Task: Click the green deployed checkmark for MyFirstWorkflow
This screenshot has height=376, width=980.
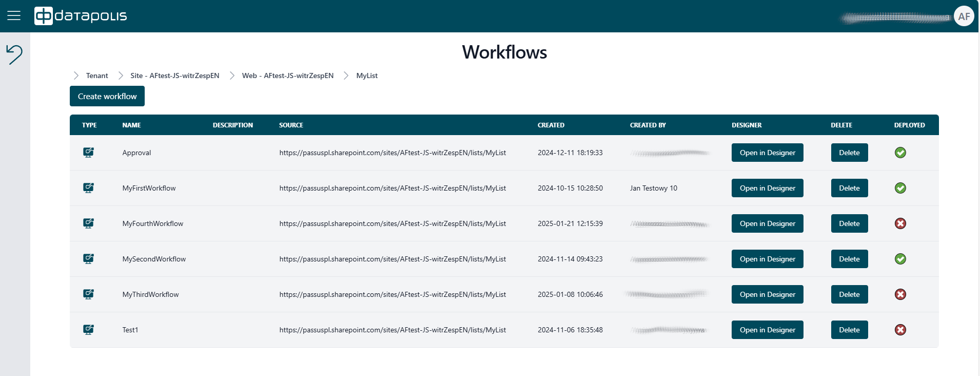Action: (900, 188)
